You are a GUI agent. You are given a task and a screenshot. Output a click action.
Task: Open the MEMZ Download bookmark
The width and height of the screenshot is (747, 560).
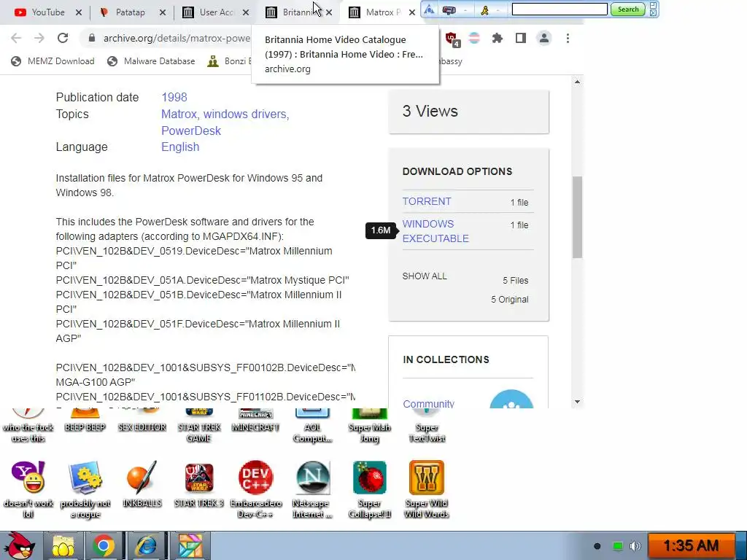(53, 61)
